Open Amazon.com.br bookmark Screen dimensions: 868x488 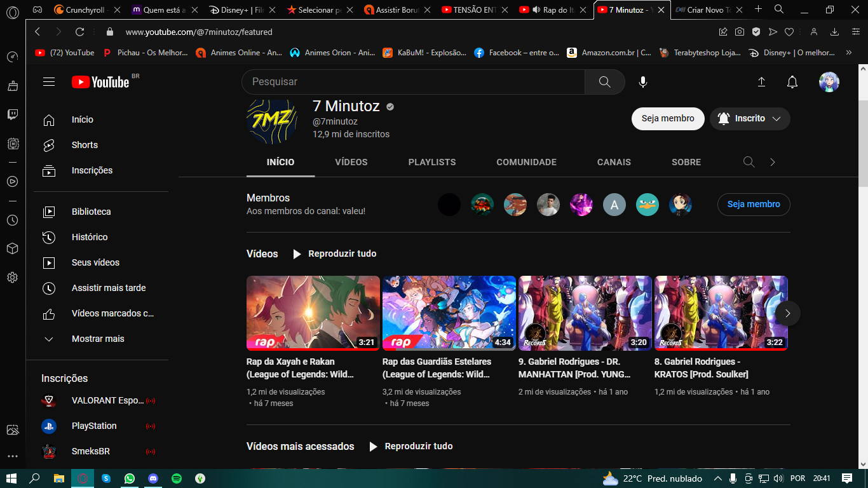(x=609, y=53)
